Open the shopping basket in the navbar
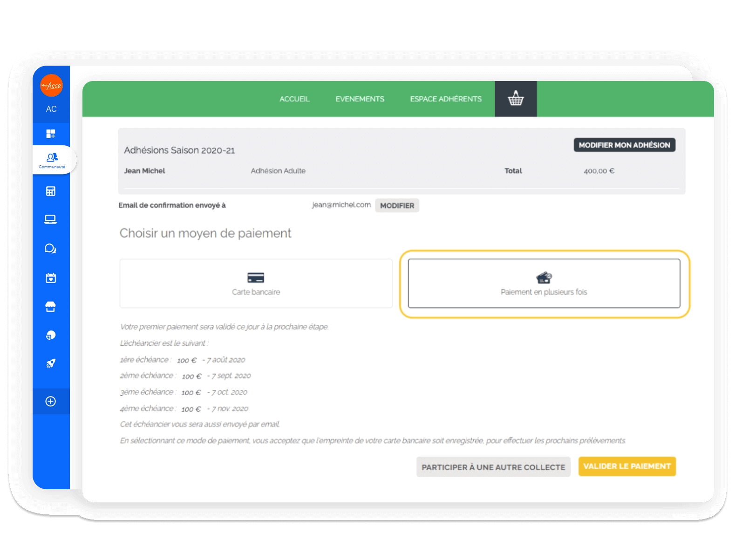Image resolution: width=749 pixels, height=560 pixels. click(x=516, y=99)
